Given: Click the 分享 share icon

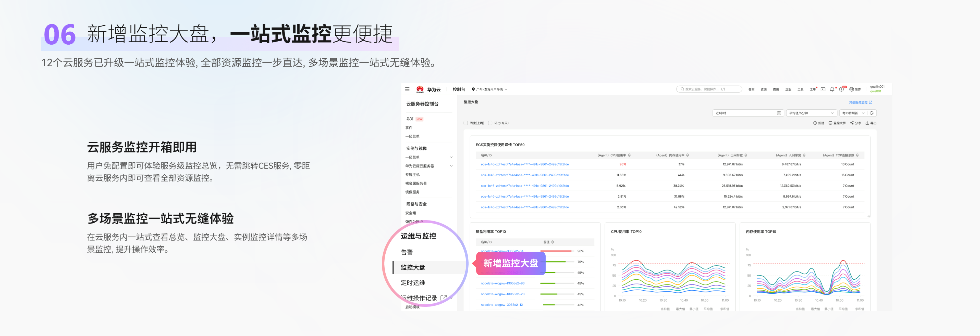Looking at the screenshot, I should click(852, 123).
